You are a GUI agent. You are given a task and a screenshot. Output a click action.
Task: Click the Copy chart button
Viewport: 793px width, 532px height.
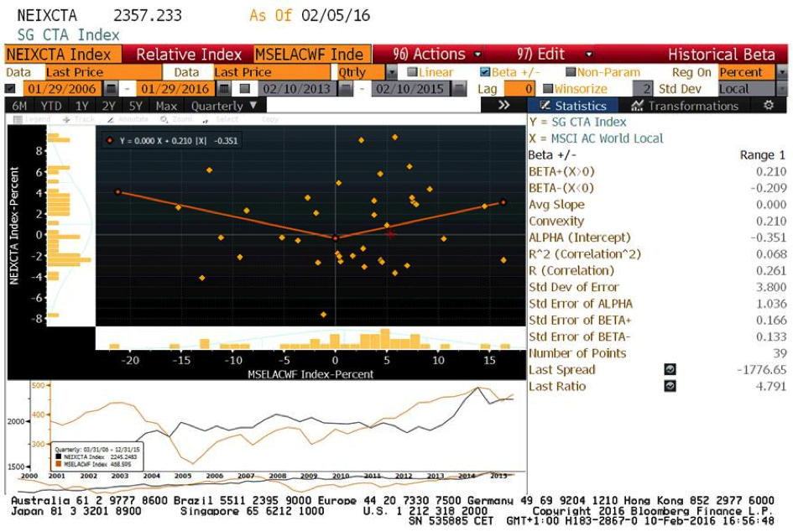pos(270,119)
